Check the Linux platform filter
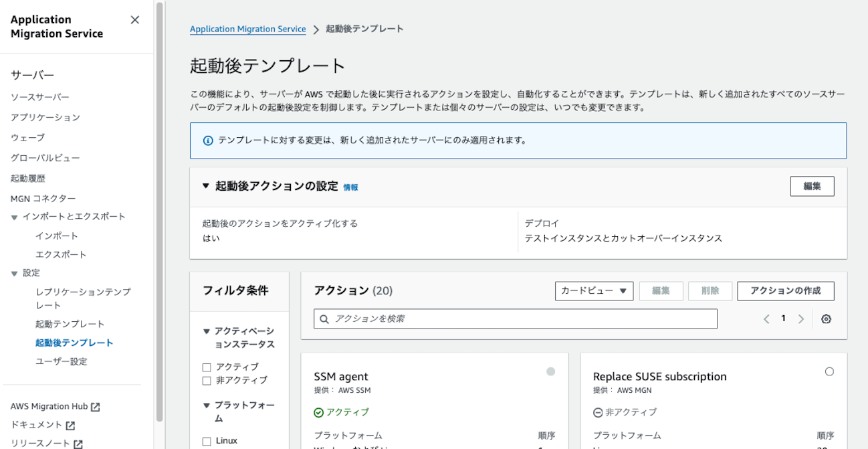The height and width of the screenshot is (449, 868). click(207, 441)
